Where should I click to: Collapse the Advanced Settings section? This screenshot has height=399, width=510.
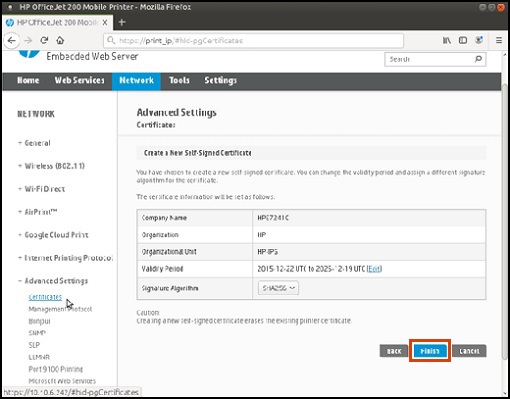pyautogui.click(x=53, y=281)
